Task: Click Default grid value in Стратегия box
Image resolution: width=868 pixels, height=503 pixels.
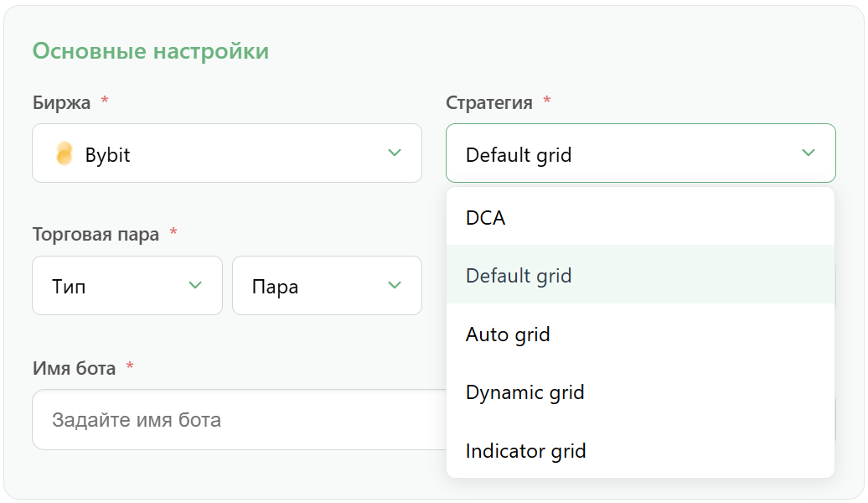Action: pyautogui.click(x=519, y=154)
